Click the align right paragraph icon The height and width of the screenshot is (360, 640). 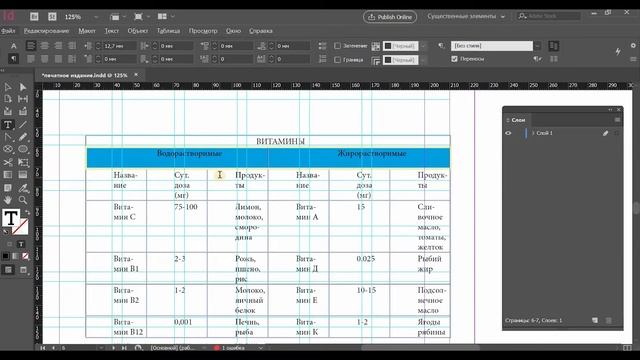[58, 46]
